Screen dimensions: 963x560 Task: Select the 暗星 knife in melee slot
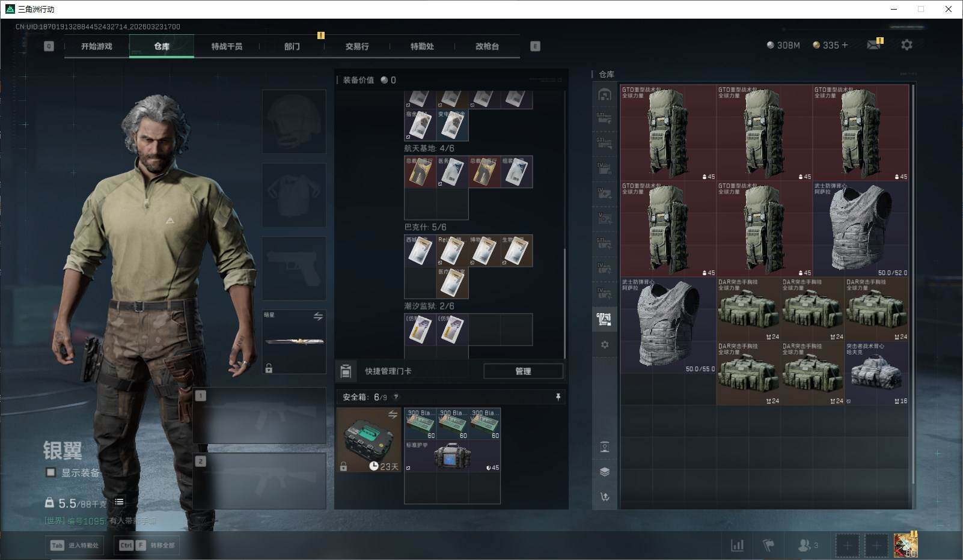tap(294, 341)
